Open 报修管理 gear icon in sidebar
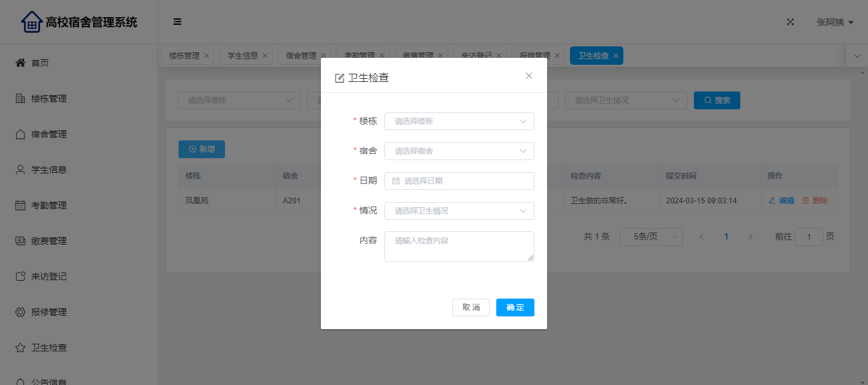The image size is (868, 385). (20, 312)
